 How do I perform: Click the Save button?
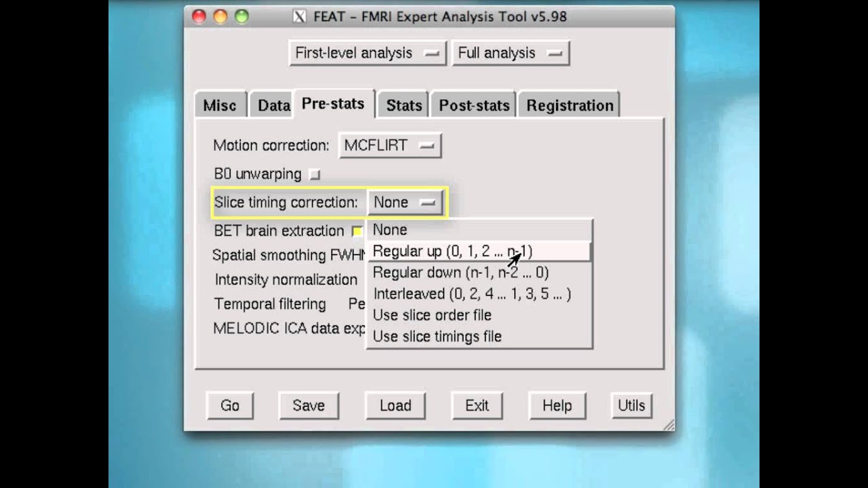(x=309, y=405)
